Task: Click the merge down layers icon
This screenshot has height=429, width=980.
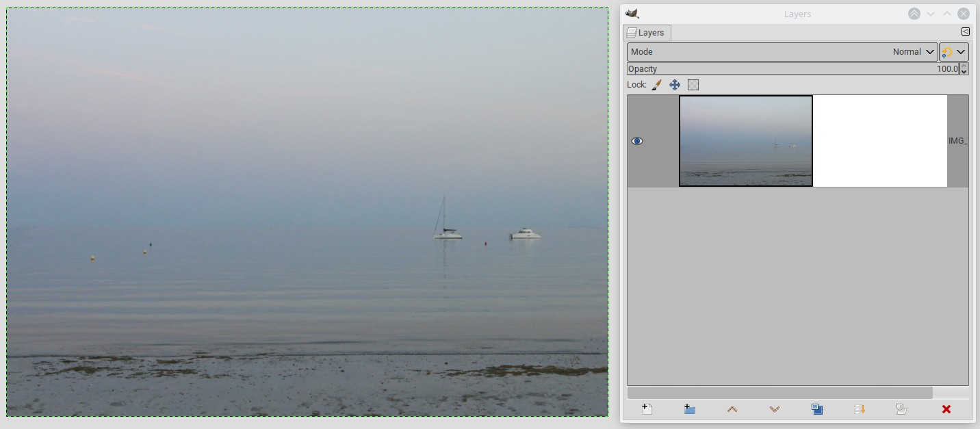Action: (860, 409)
